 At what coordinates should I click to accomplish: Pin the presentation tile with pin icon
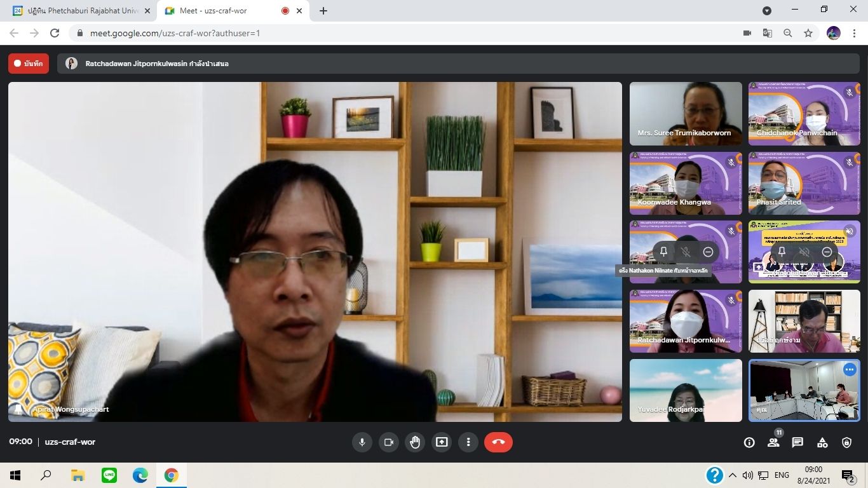point(782,252)
